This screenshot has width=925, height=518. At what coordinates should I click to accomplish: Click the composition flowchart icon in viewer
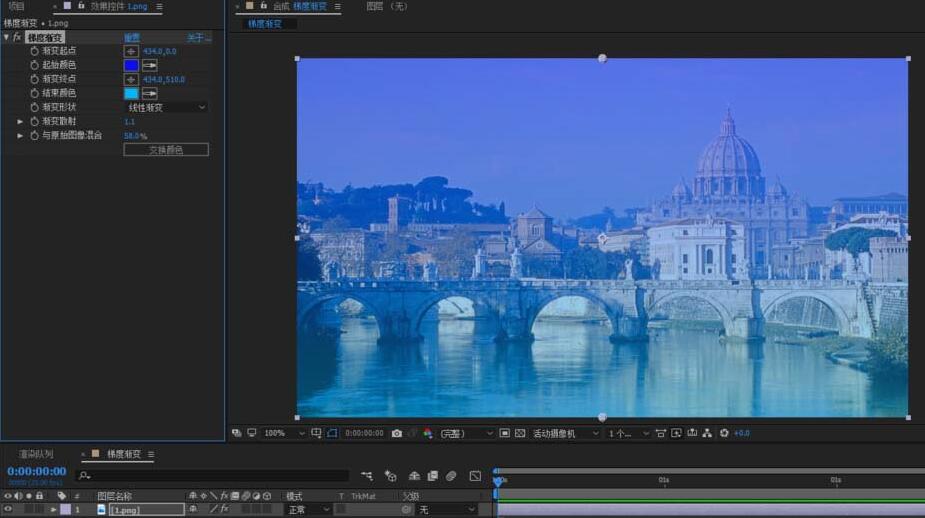(x=707, y=433)
